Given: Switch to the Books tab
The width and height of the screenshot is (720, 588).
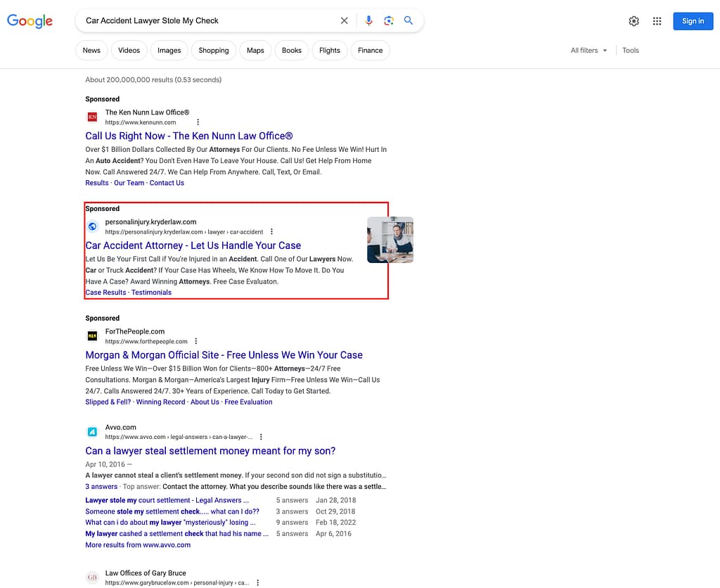Looking at the screenshot, I should (292, 51).
